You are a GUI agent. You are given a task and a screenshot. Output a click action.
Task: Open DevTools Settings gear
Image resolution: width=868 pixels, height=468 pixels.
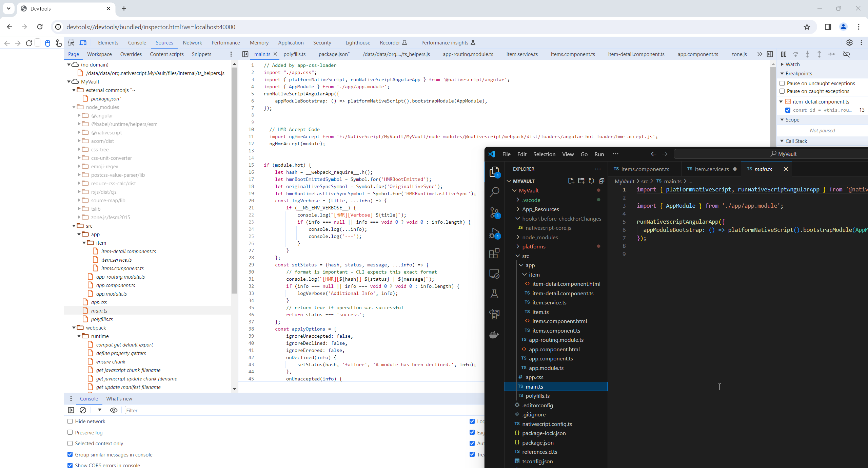(849, 43)
